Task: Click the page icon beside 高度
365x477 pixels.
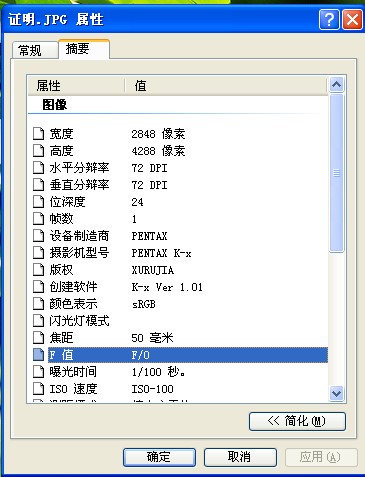Action: [39, 151]
